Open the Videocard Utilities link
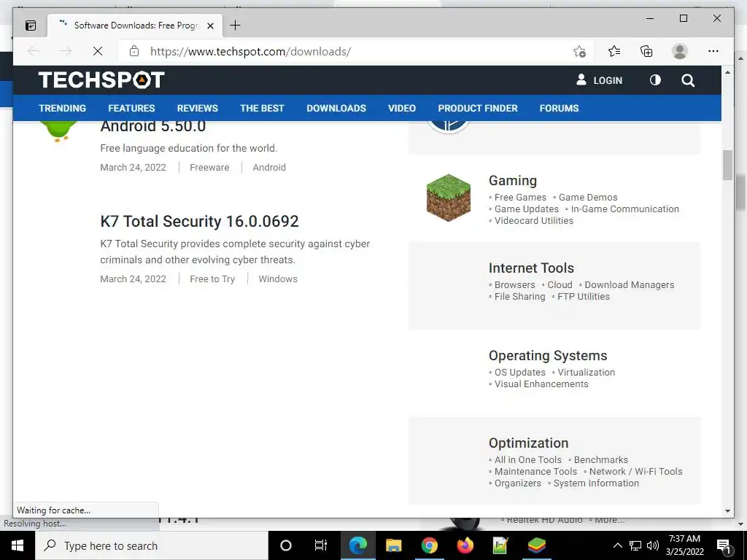The width and height of the screenshot is (747, 560). (x=533, y=220)
